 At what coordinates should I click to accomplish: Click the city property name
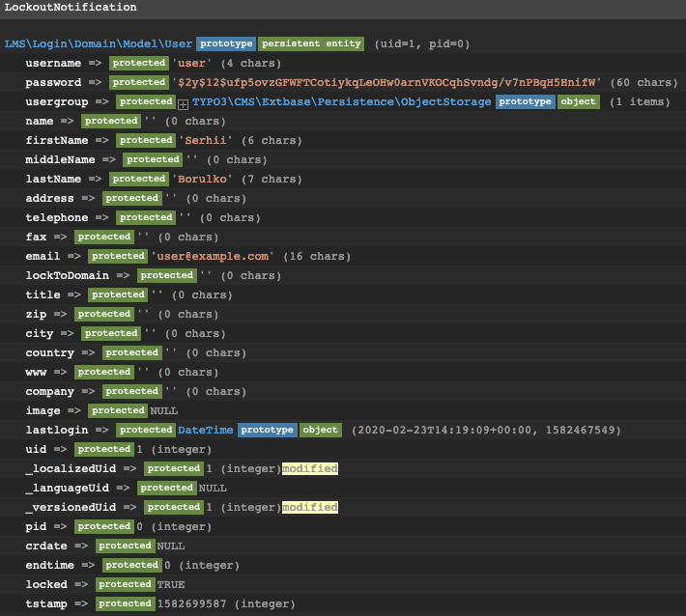(40, 333)
